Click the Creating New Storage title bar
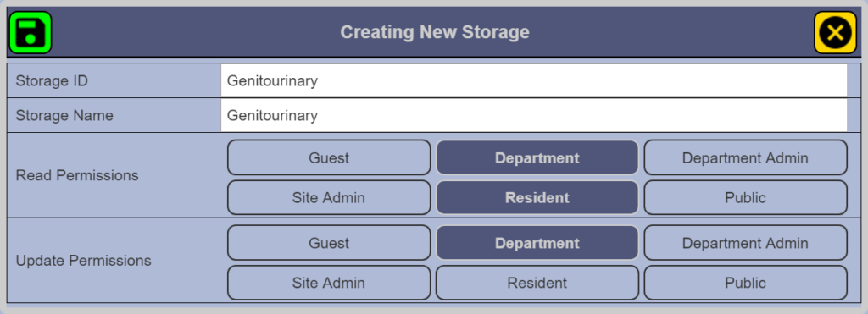The height and width of the screenshot is (314, 868). tap(435, 32)
